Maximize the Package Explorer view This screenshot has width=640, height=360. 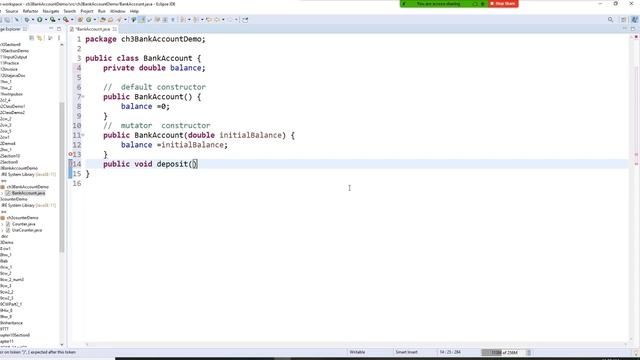pyautogui.click(x=59, y=29)
